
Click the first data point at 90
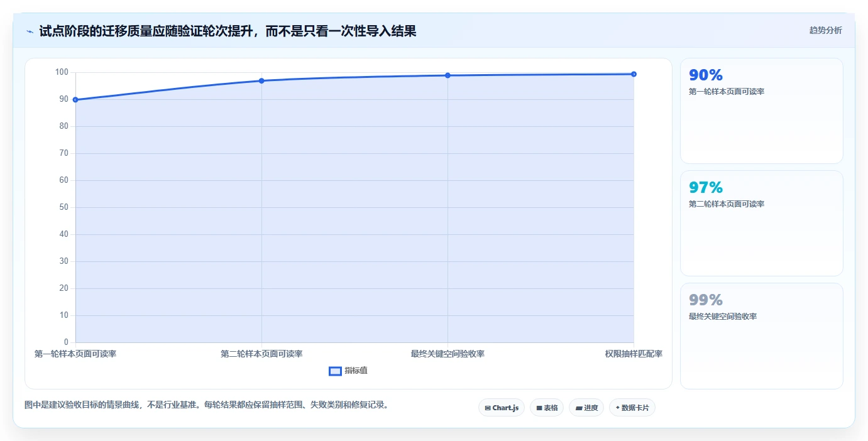[75, 100]
